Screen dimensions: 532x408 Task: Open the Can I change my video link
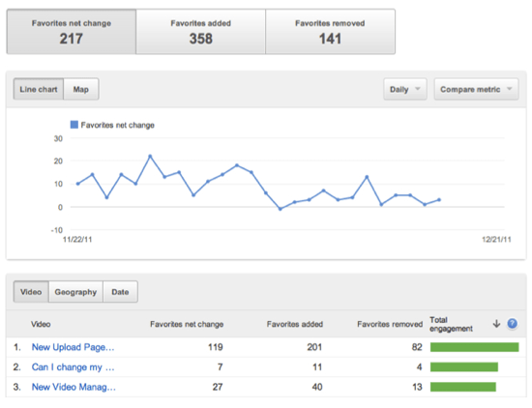(x=73, y=367)
